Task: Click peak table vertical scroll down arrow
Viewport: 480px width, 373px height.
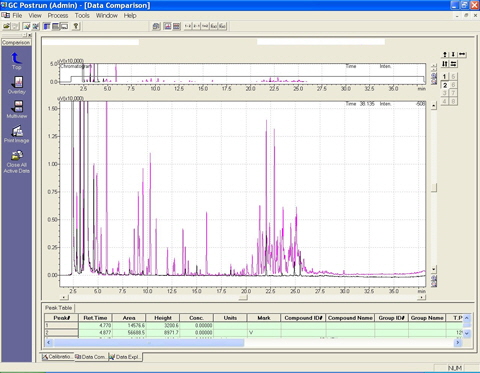Action: 467,333
